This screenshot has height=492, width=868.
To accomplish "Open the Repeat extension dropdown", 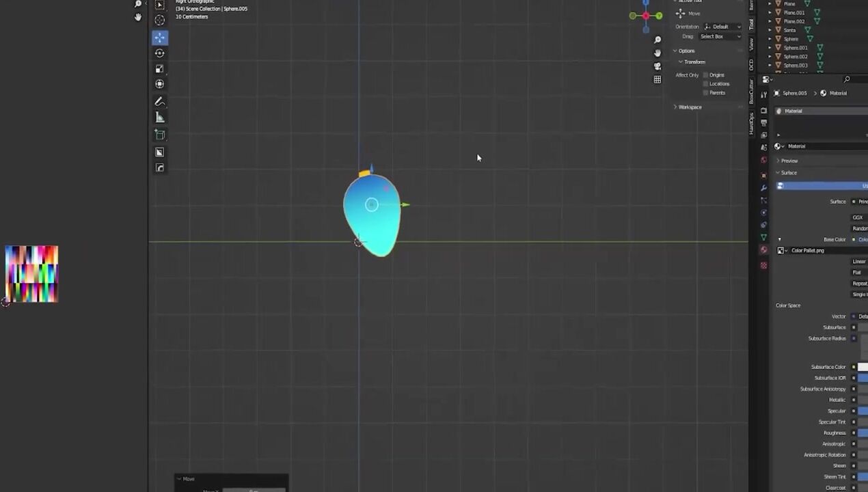I will pos(859,284).
